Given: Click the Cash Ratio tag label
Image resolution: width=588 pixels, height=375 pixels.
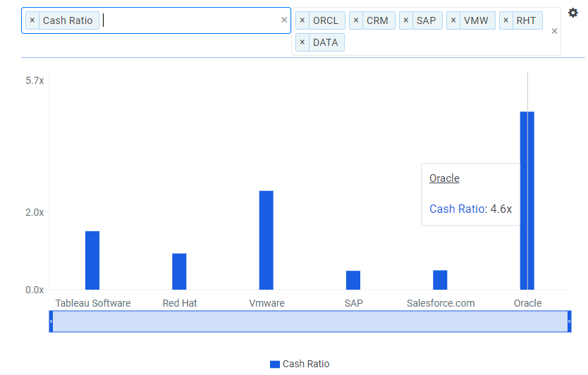Looking at the screenshot, I should pyautogui.click(x=68, y=20).
